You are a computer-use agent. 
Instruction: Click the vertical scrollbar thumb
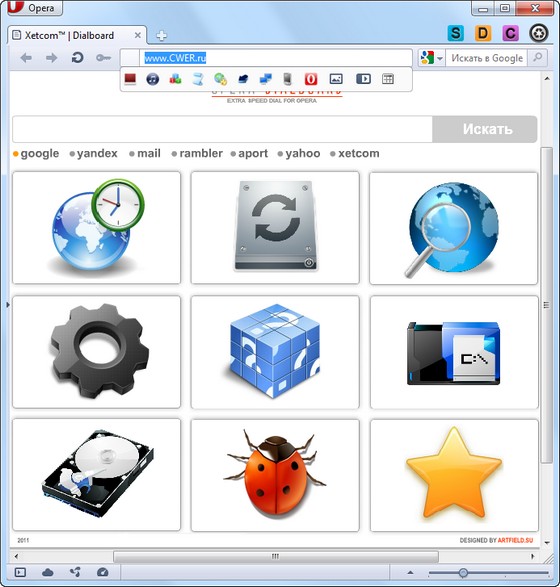click(x=547, y=305)
